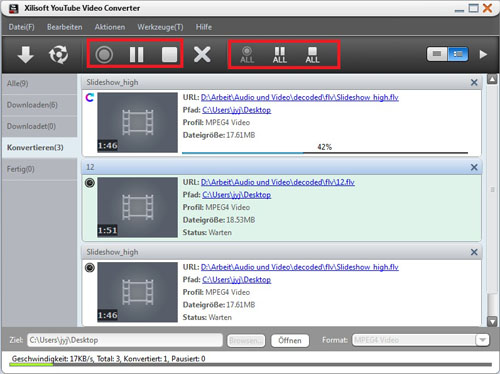Switch to list view mode
This screenshot has width=500, height=374.
[458, 54]
